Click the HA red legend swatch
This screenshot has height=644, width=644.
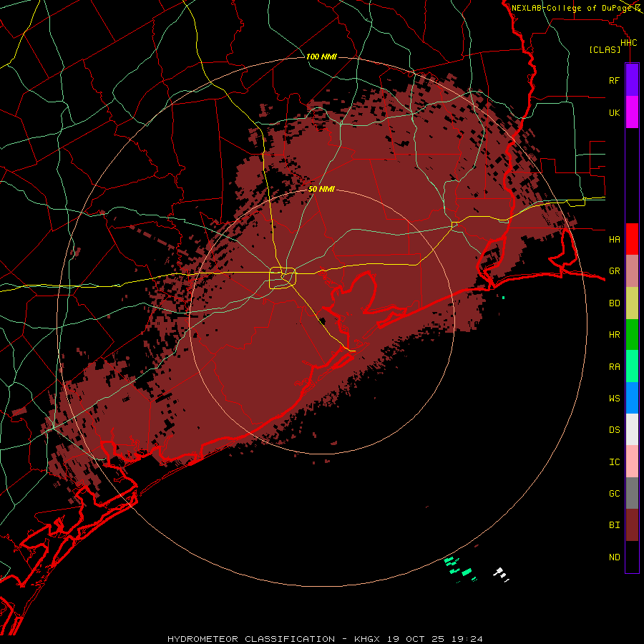632,239
